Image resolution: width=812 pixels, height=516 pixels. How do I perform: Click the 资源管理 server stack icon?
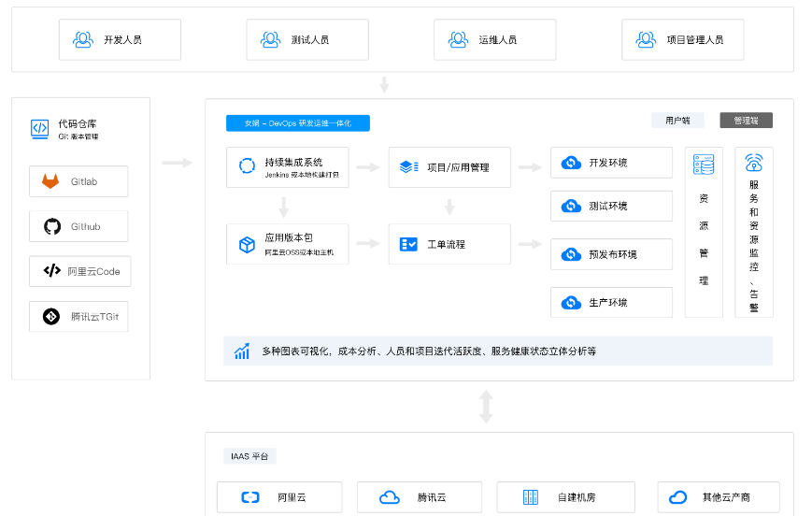click(704, 165)
